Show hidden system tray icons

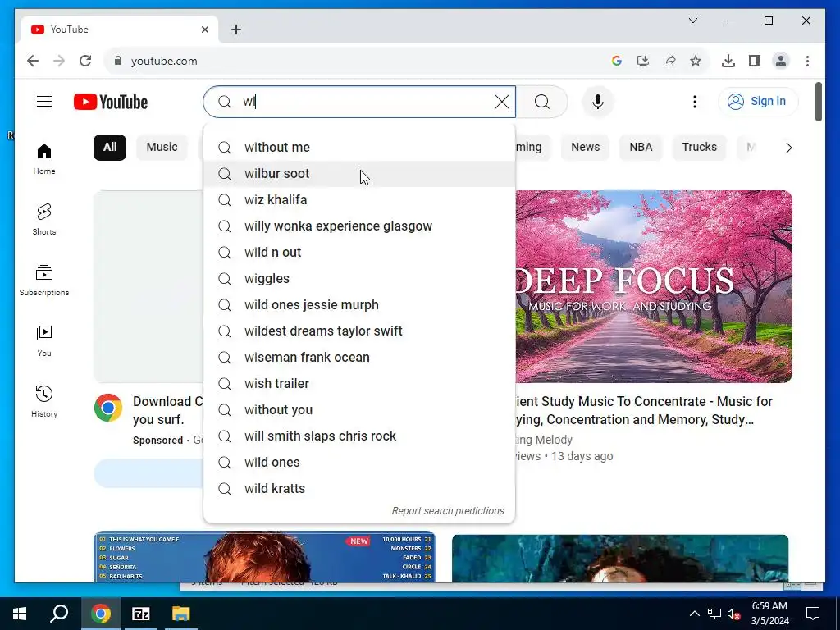(694, 614)
